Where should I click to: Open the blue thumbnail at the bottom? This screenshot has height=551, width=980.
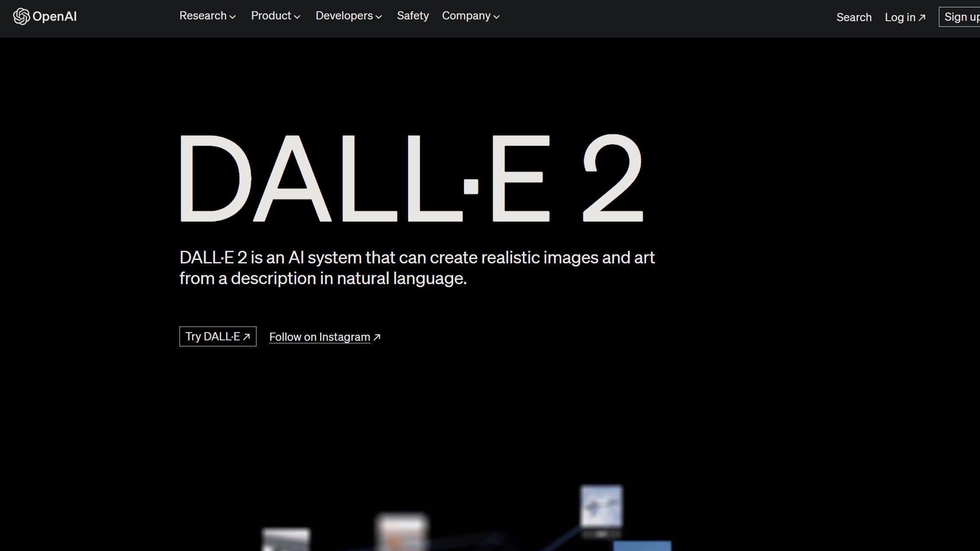pos(642,546)
